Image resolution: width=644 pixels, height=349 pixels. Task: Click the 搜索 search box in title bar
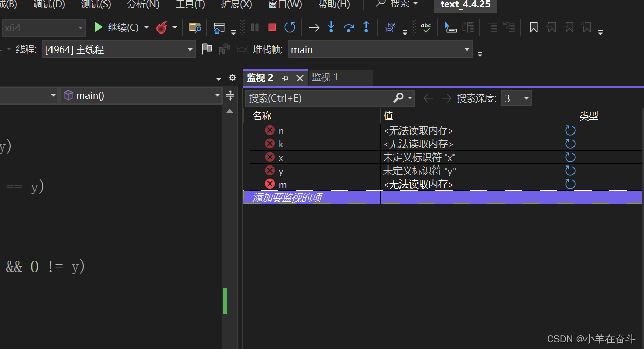click(396, 4)
